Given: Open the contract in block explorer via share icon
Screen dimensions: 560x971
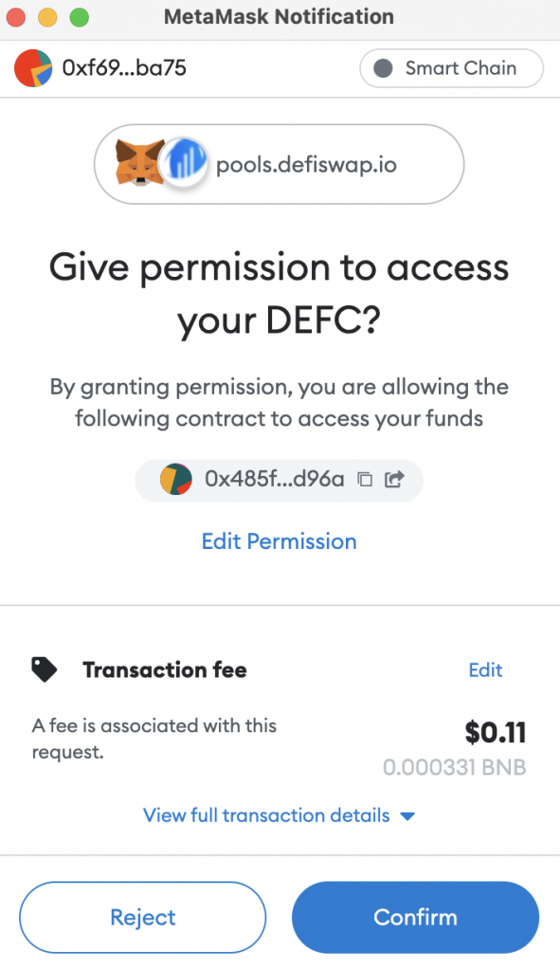Looking at the screenshot, I should 394,479.
